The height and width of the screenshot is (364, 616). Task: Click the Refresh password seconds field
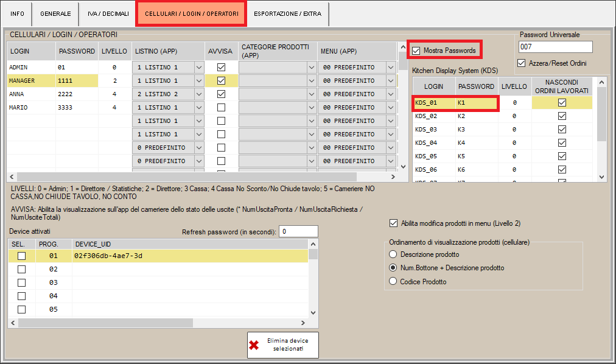tap(298, 232)
